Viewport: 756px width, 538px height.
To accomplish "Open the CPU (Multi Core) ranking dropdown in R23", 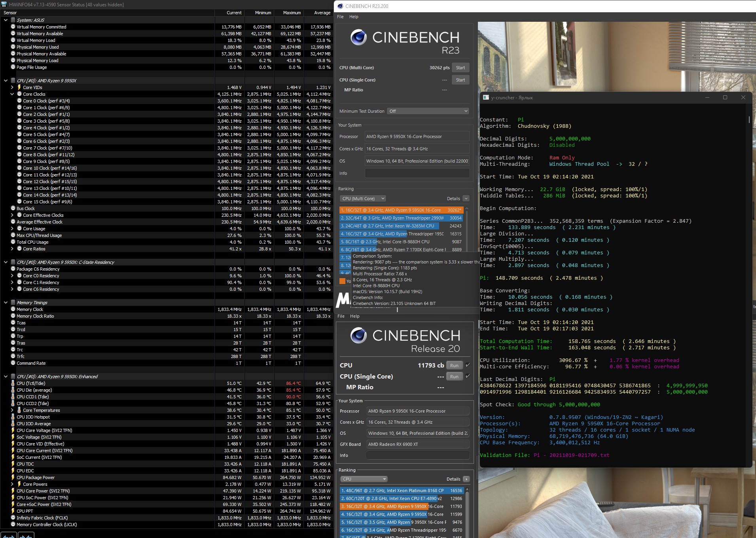I will [362, 199].
